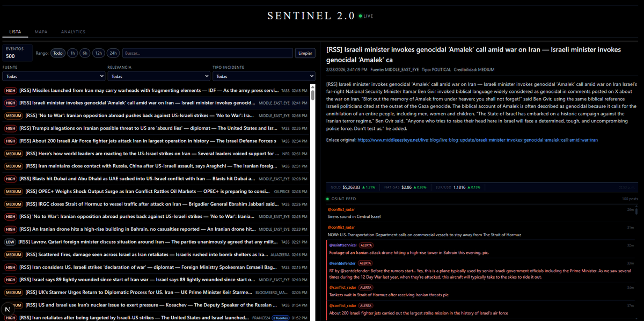Viewport: 644px width, 321px height.
Task: Select the 24h range filter
Action: [x=113, y=53]
